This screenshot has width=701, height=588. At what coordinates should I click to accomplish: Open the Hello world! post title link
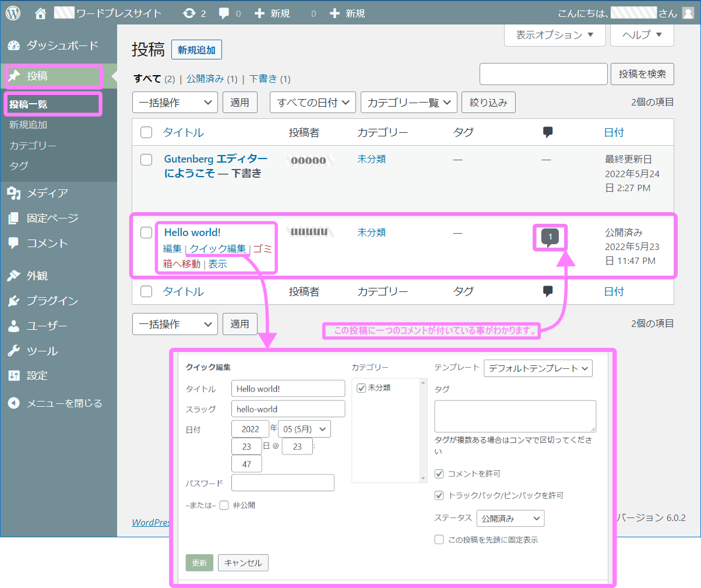click(192, 232)
